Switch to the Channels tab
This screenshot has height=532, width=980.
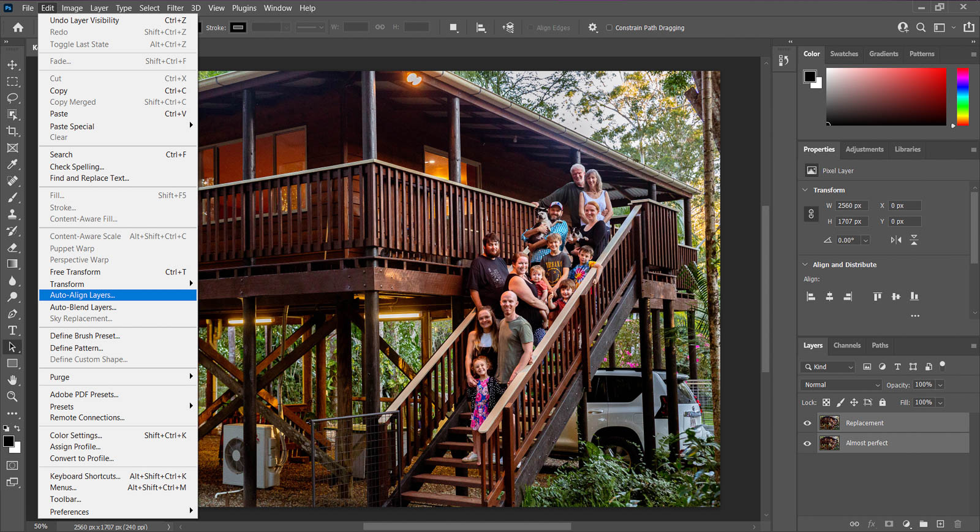846,346
